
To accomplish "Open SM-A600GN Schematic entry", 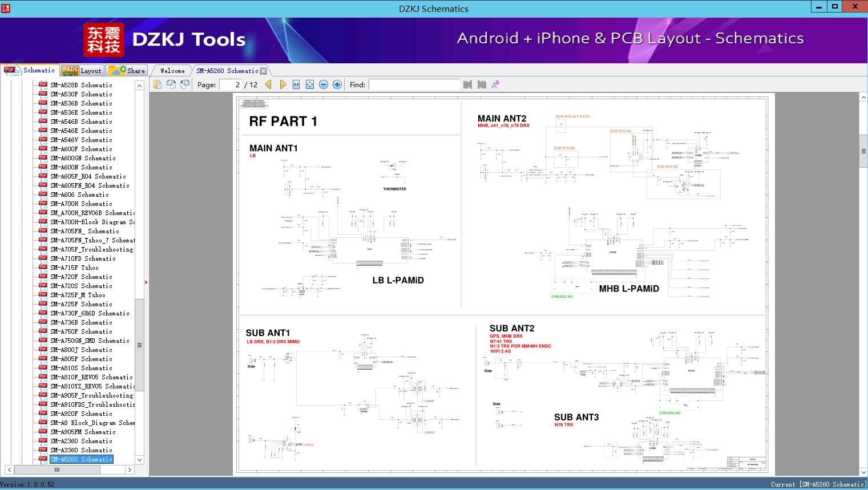I will (83, 158).
